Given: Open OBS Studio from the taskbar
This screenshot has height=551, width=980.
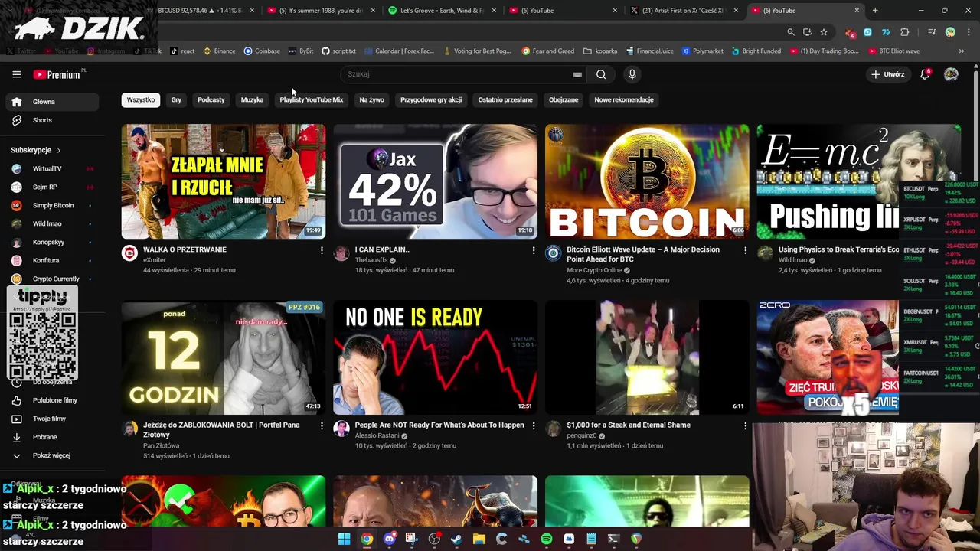Looking at the screenshot, I should 434,539.
